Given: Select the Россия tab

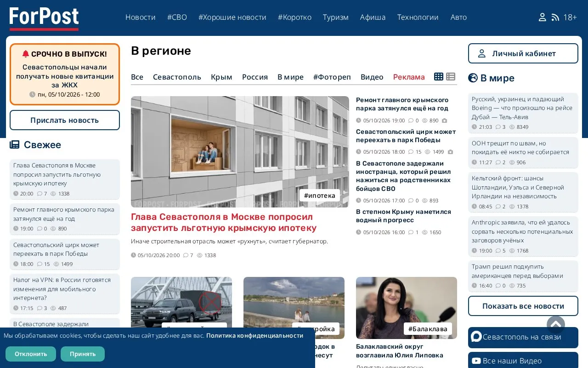Looking at the screenshot, I should pyautogui.click(x=255, y=77).
